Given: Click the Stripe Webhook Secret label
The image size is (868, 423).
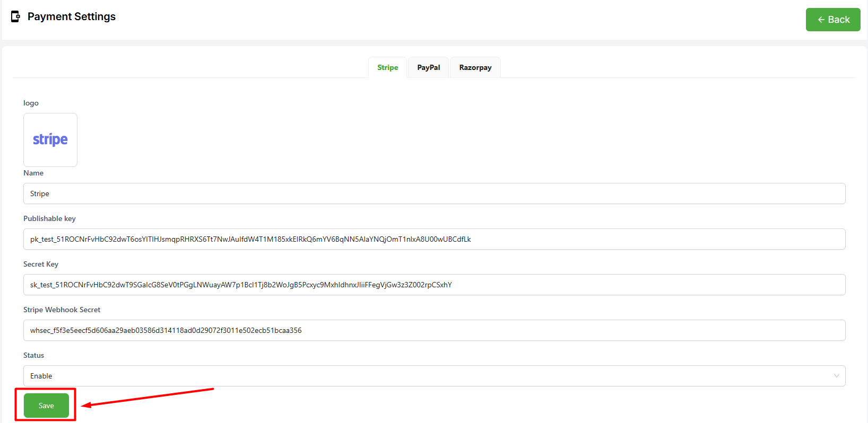Looking at the screenshot, I should [62, 310].
